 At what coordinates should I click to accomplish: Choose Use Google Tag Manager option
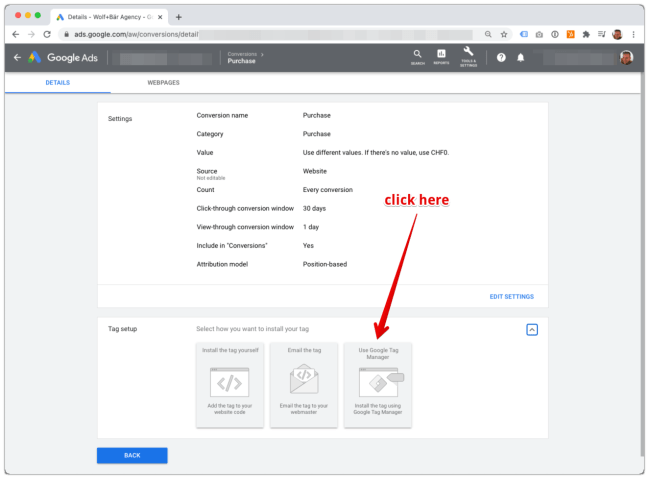[x=377, y=385]
